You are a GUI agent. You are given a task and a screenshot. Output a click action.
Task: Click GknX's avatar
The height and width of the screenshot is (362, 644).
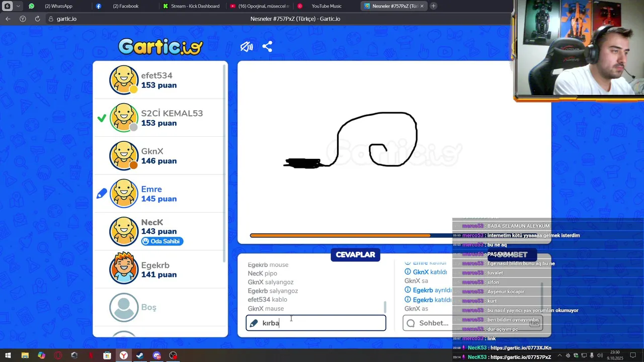tap(124, 156)
